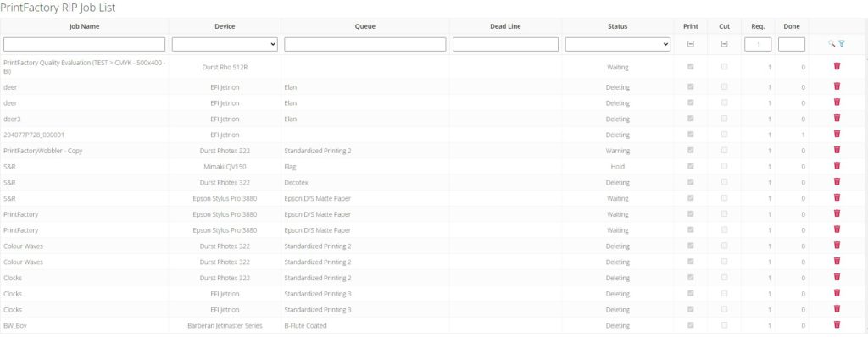
Task: Click the Req. filter field showing 1
Action: (758, 44)
